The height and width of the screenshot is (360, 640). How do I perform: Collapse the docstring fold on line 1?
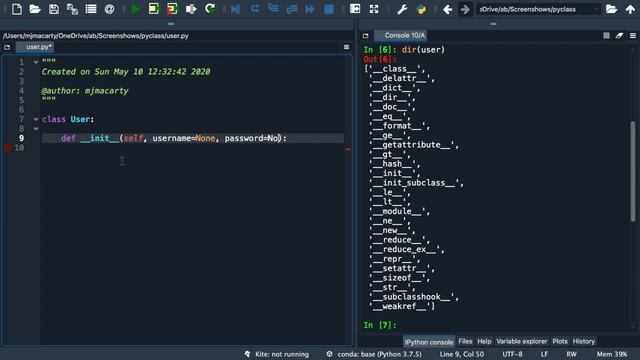click(x=36, y=62)
